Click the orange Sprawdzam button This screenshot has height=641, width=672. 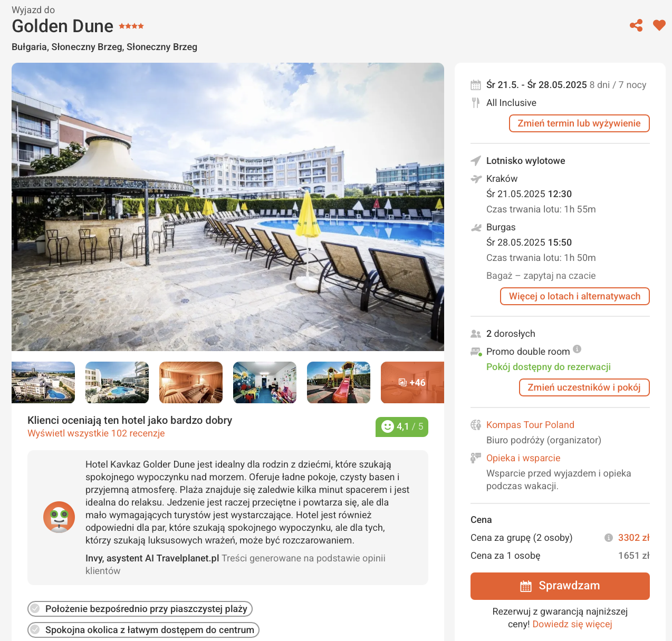(560, 586)
